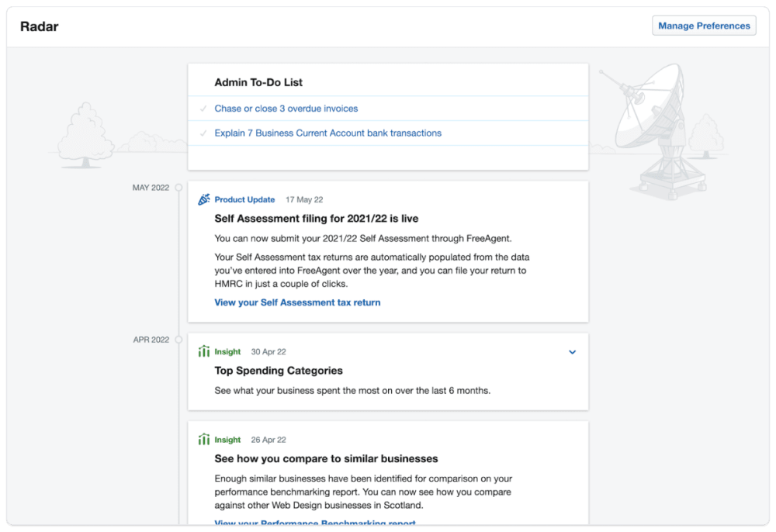
Task: Expand the Top Spending Categories insight chevron
Action: [572, 352]
